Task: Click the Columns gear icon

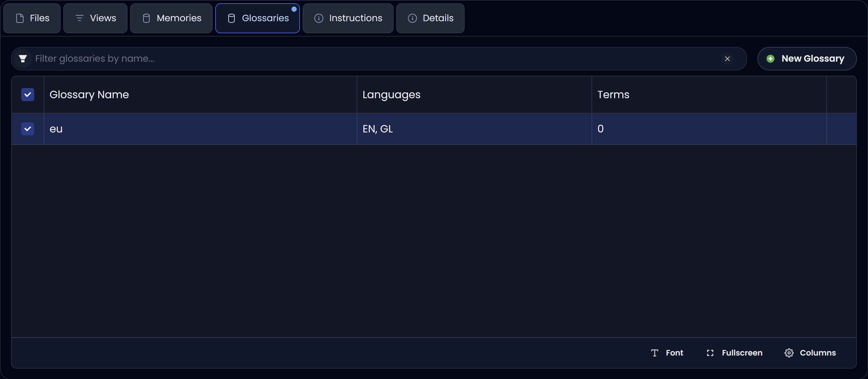Action: [789, 353]
